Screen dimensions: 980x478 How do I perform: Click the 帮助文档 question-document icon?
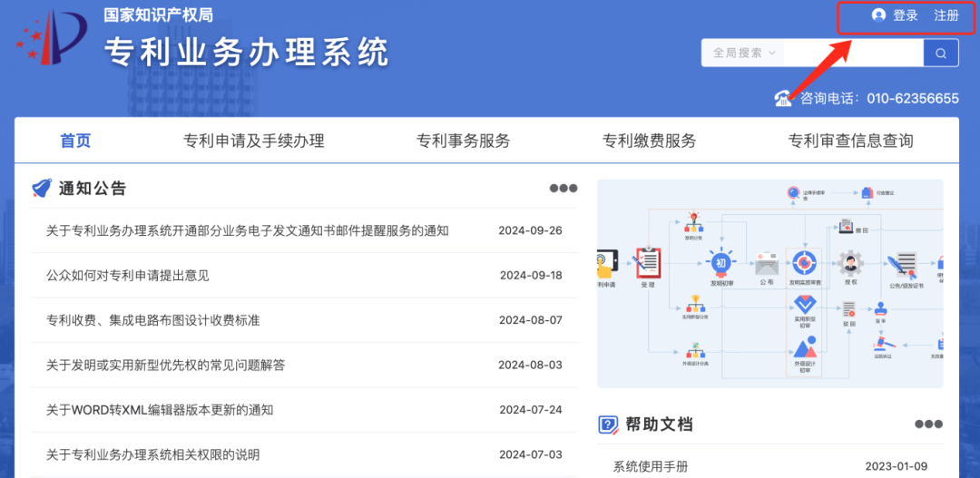point(608,424)
